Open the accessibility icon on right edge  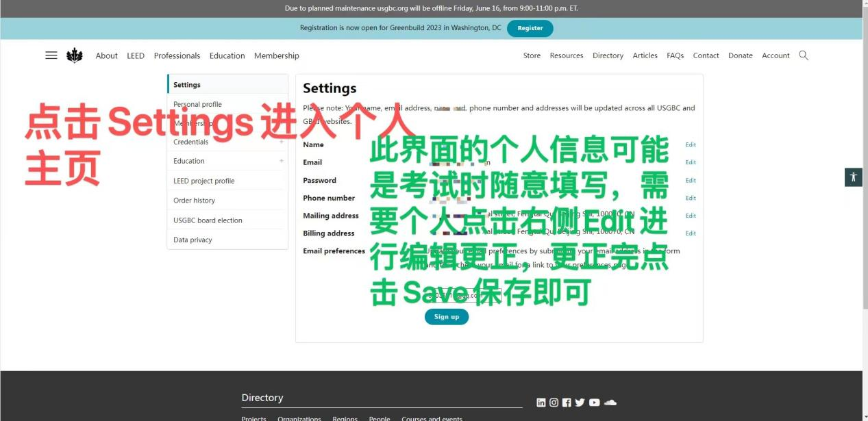click(853, 177)
